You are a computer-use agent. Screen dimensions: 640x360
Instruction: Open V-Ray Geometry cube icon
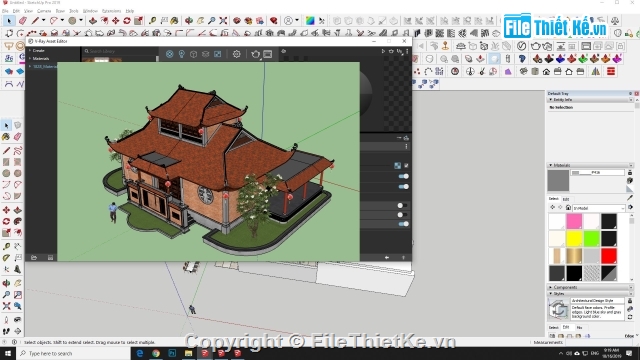click(193, 54)
